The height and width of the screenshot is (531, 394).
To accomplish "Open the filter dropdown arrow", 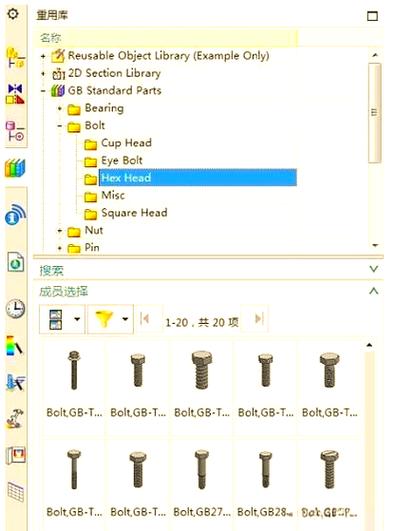I will [126, 319].
